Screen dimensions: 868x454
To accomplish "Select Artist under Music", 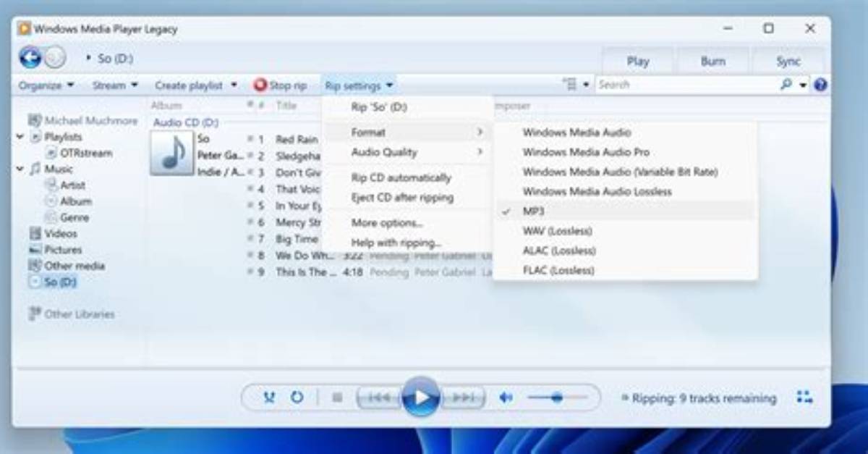I will (x=65, y=185).
